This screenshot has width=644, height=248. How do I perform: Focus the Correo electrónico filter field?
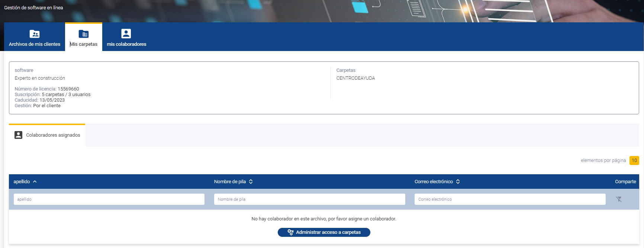(510, 199)
